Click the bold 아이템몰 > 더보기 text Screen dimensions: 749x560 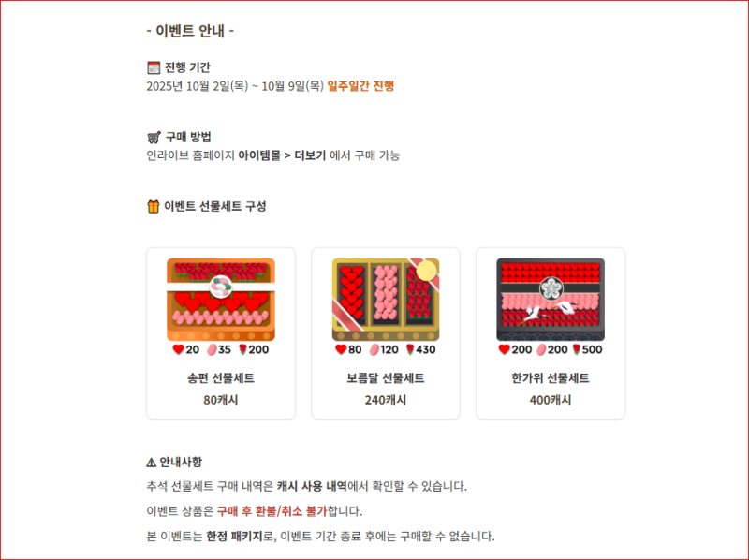(x=282, y=155)
